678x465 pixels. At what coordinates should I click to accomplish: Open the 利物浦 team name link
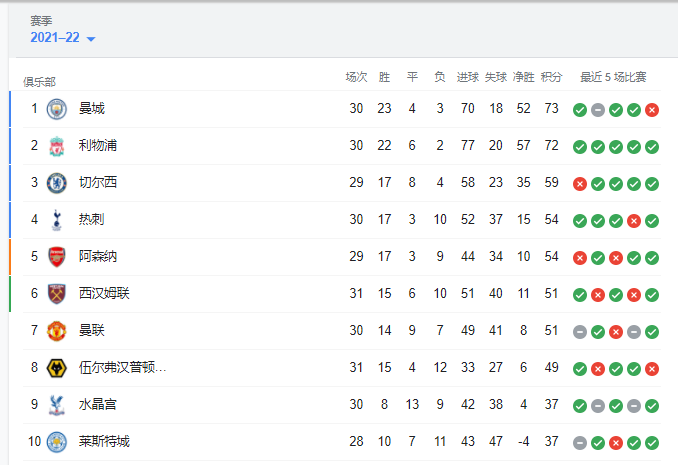(x=98, y=145)
